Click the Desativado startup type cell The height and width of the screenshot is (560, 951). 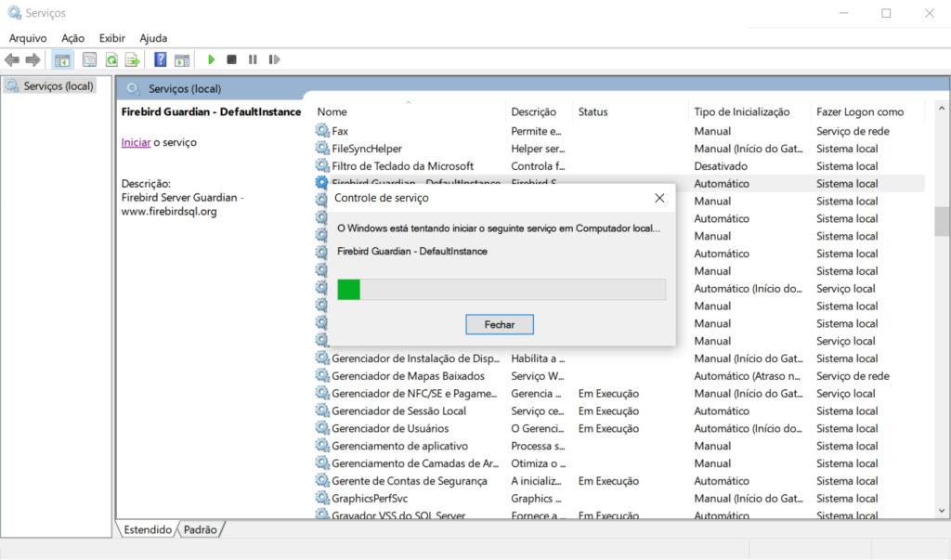pos(721,165)
